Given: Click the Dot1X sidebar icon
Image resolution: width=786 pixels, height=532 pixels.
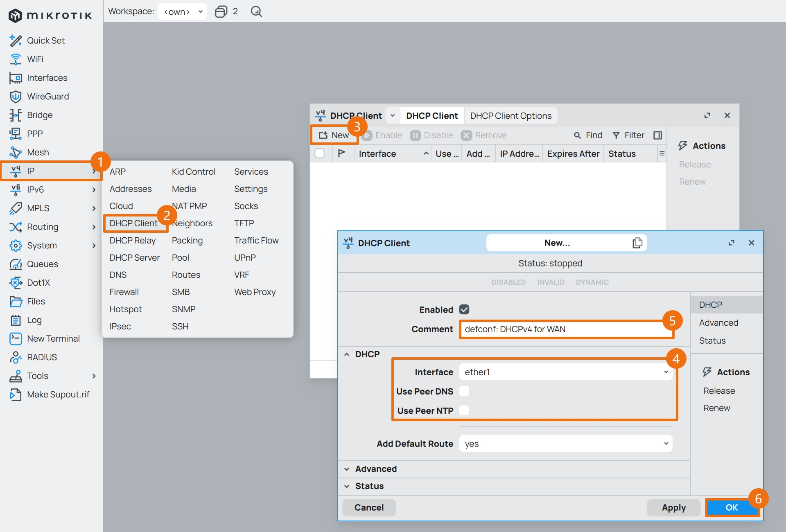Looking at the screenshot, I should 16,283.
